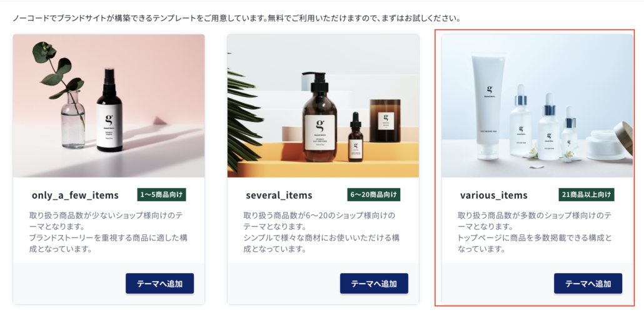Add several_items template to themes
This screenshot has width=644, height=313.
pyautogui.click(x=374, y=284)
